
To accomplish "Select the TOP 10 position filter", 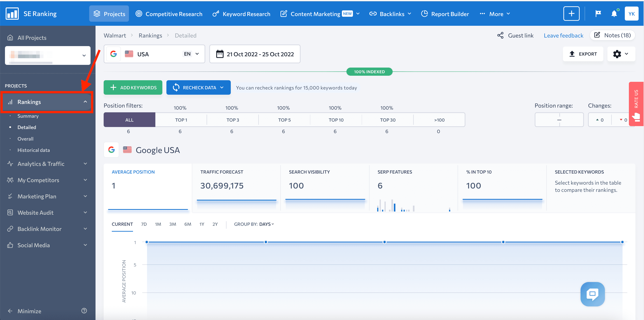I will 336,120.
